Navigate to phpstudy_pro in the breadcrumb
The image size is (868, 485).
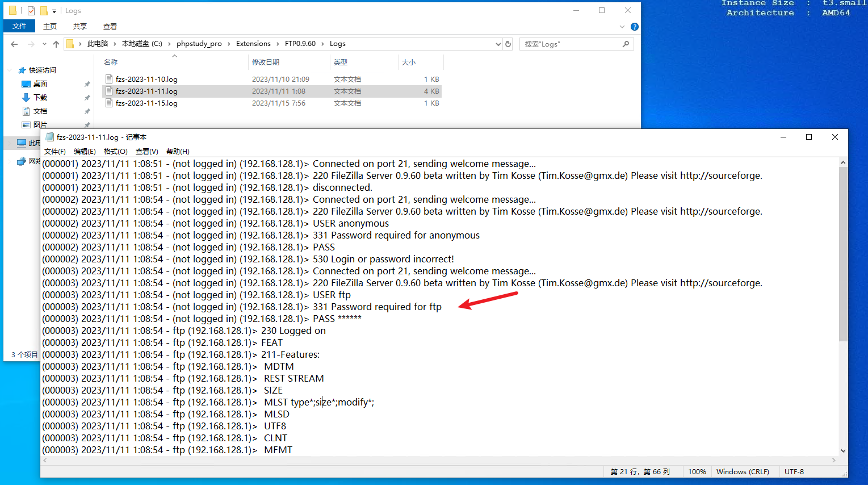tap(199, 44)
